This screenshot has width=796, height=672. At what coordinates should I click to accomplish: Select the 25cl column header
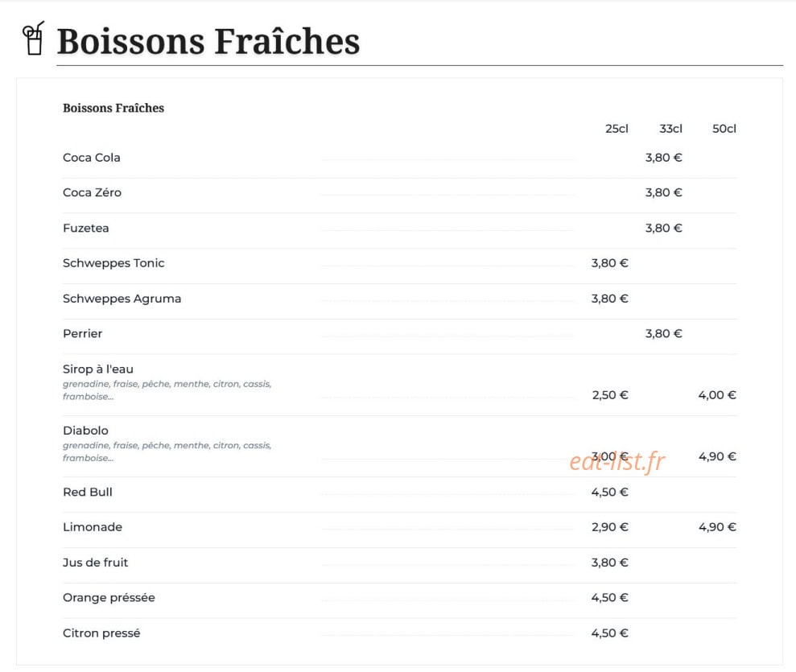coord(617,129)
